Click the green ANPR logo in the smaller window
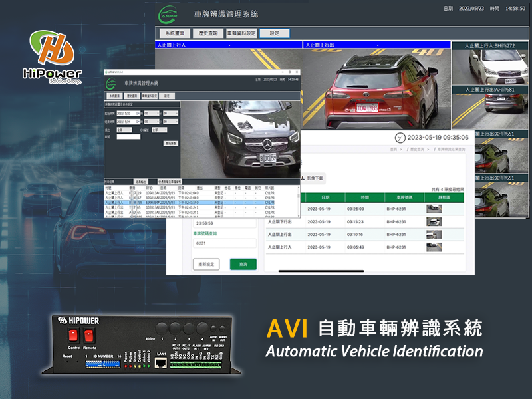 point(110,84)
